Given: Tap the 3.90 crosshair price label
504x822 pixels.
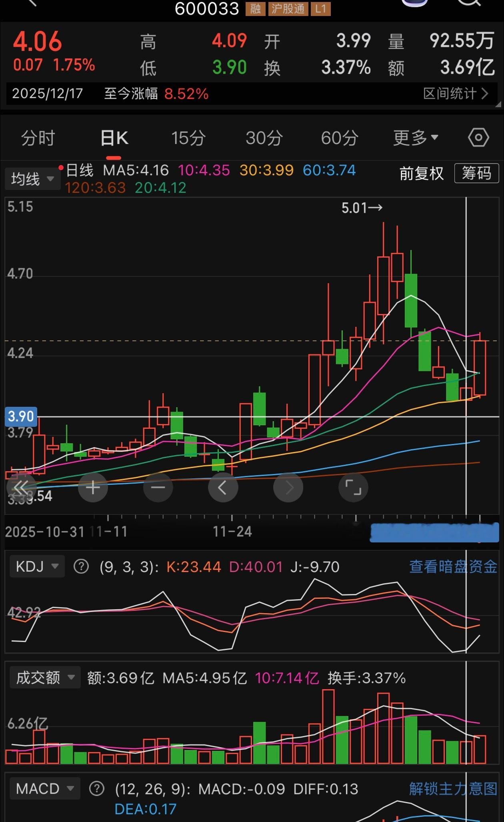Looking at the screenshot, I should (x=21, y=416).
